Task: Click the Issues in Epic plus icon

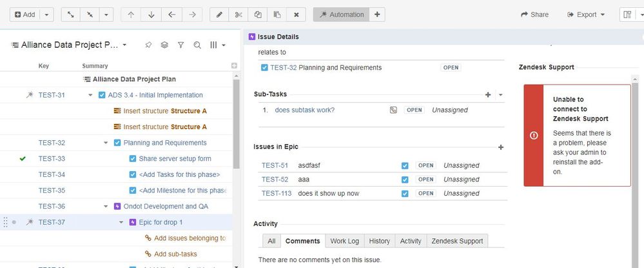Action: pos(501,147)
